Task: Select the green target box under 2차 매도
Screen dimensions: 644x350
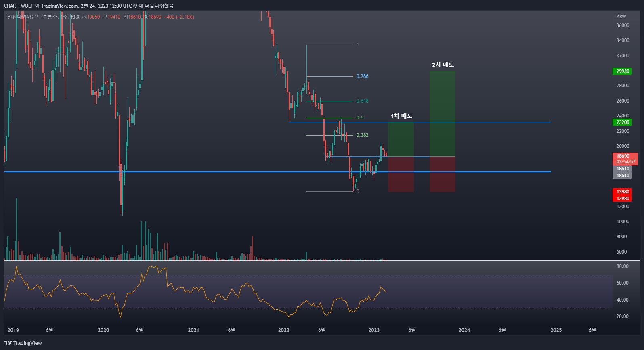Action: tap(443, 114)
